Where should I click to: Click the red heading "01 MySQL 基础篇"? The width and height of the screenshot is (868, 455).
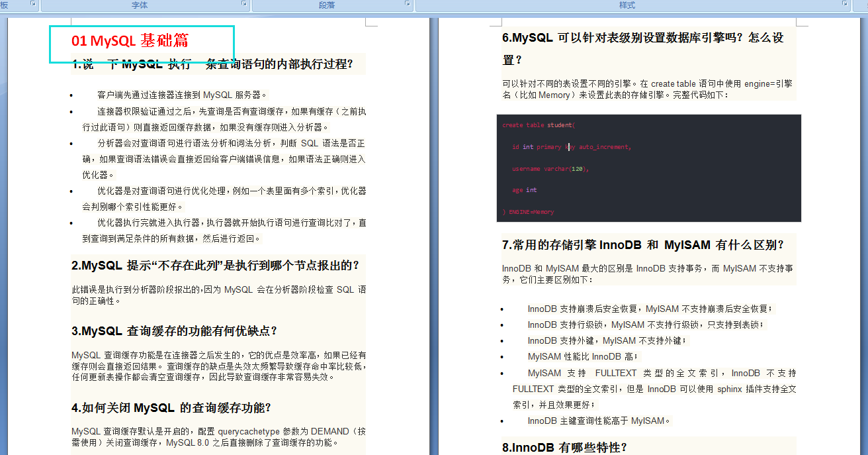[130, 40]
